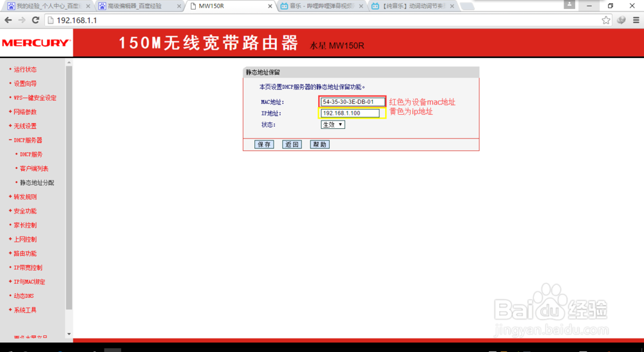Open the DHCP服务 submenu item
The height and width of the screenshot is (352, 644).
31,154
